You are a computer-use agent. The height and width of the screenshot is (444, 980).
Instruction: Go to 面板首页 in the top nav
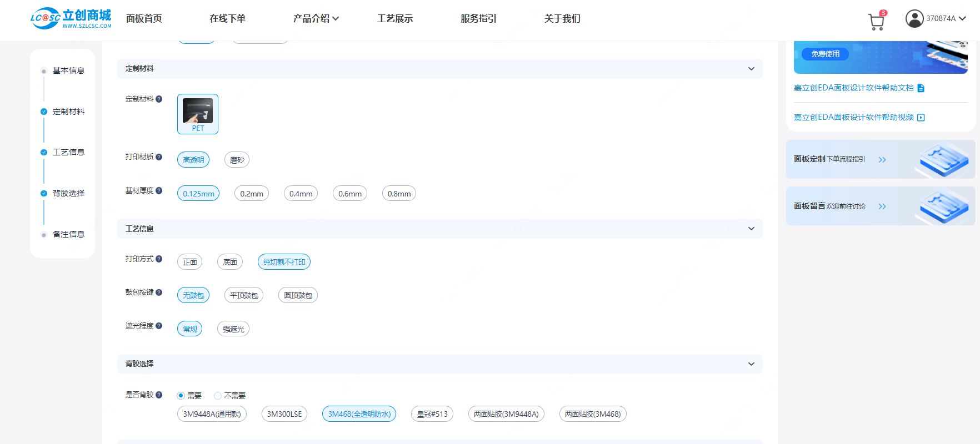[144, 18]
